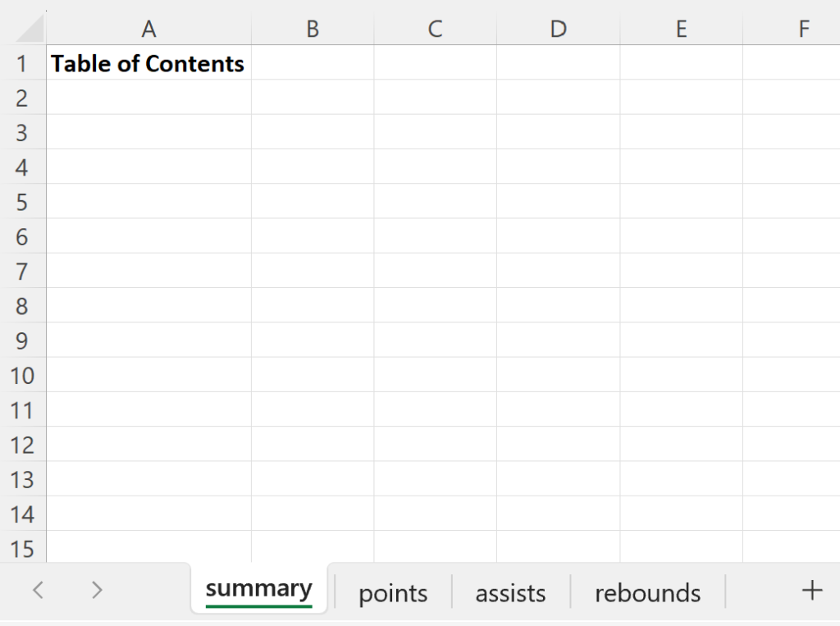The height and width of the screenshot is (626, 840).
Task: Select row 6 header
Action: [22, 236]
